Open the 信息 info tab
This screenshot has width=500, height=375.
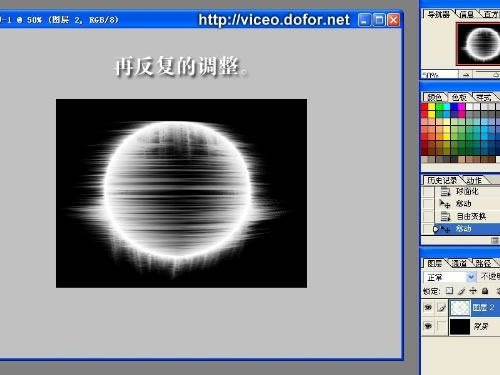pyautogui.click(x=466, y=14)
